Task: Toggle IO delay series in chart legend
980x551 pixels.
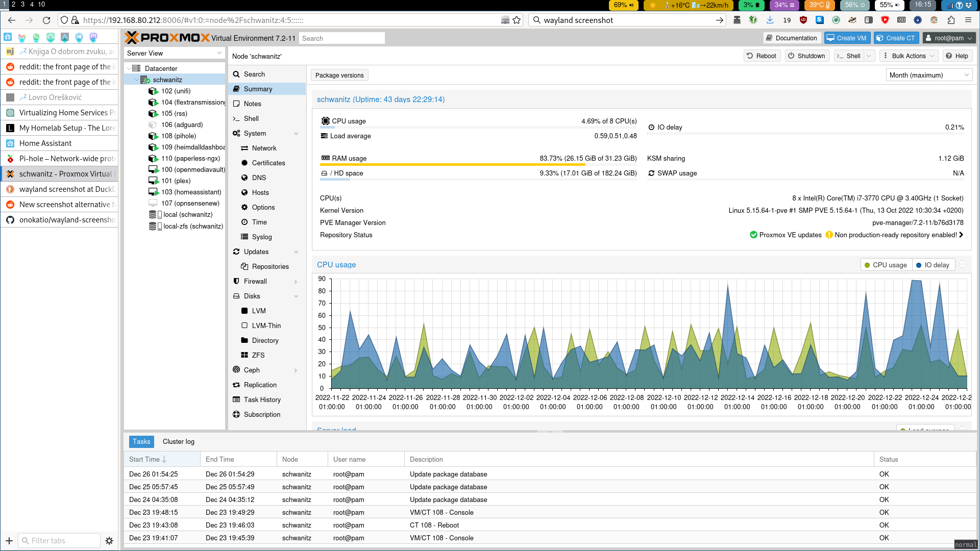Action: (x=933, y=265)
